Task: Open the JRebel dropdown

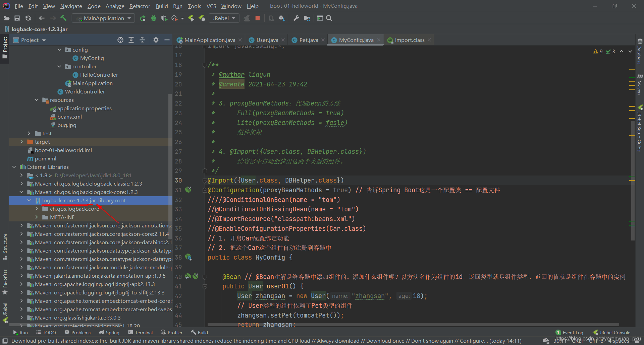Action: pyautogui.click(x=224, y=18)
